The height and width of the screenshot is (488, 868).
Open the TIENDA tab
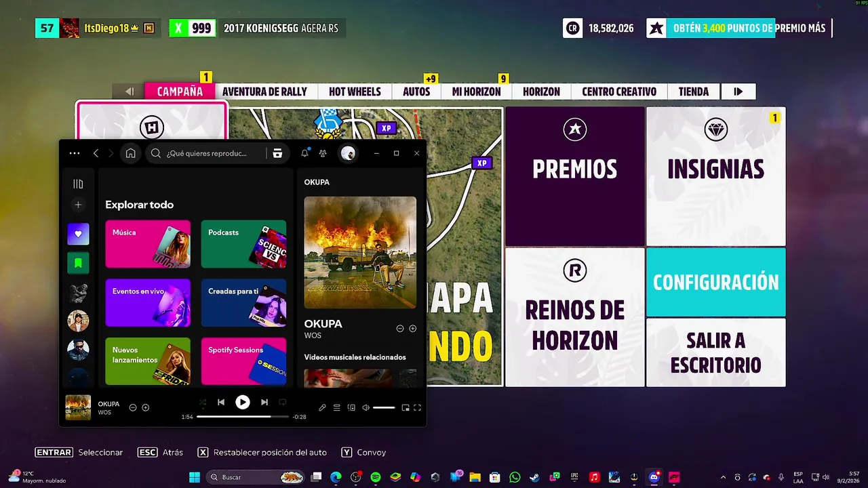point(694,91)
